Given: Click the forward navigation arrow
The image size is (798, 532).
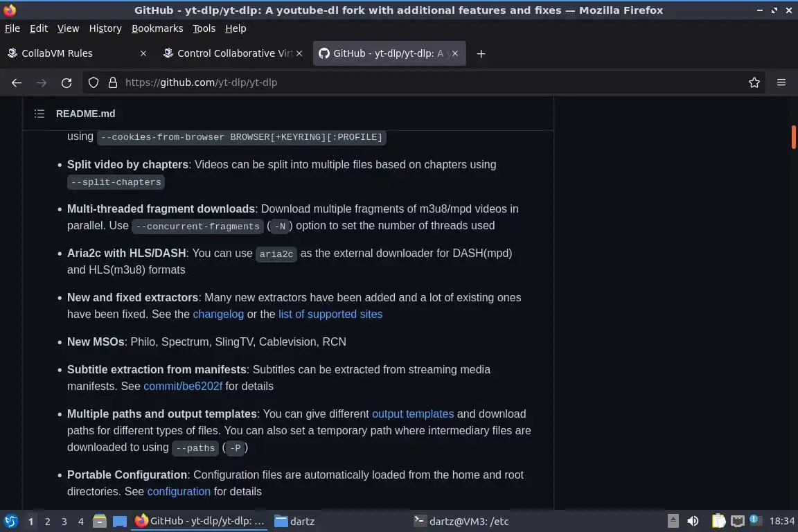Looking at the screenshot, I should tap(42, 82).
